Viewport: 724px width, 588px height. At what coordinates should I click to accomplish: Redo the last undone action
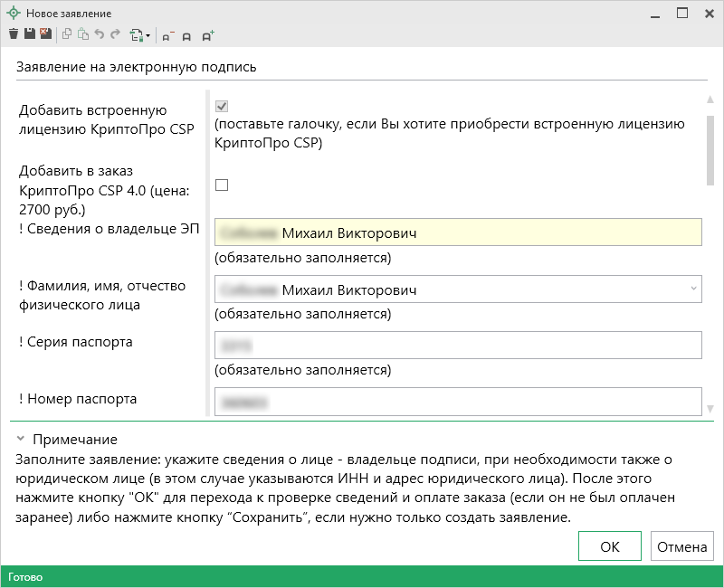(x=115, y=35)
